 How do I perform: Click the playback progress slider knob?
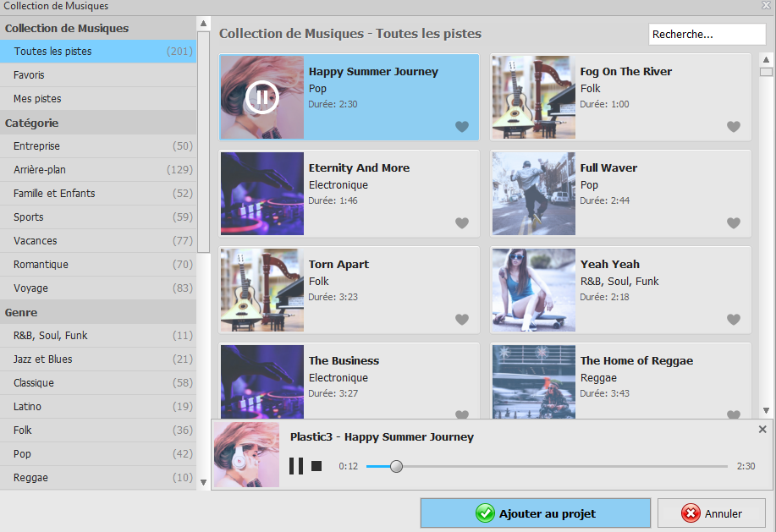[x=396, y=466]
